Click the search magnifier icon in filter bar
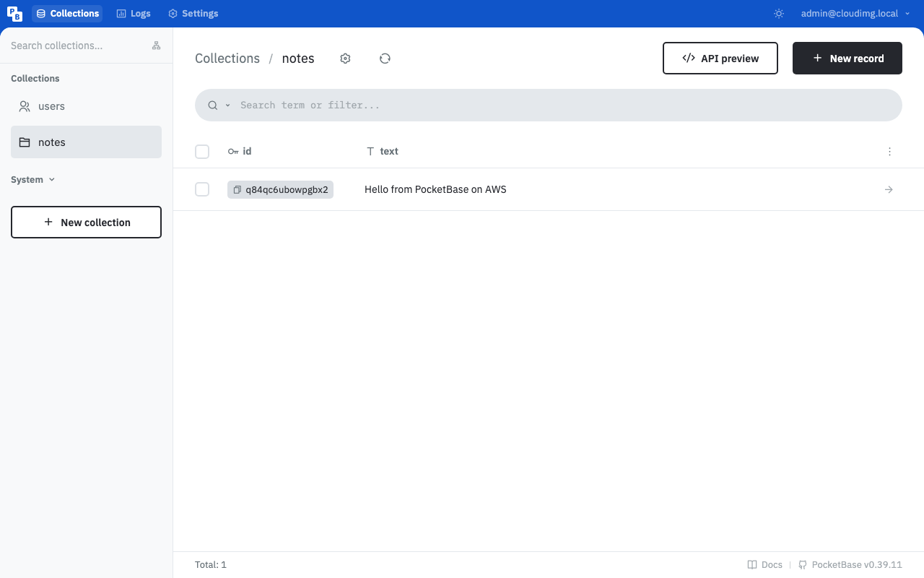Screen dimensions: 924x578 point(213,105)
